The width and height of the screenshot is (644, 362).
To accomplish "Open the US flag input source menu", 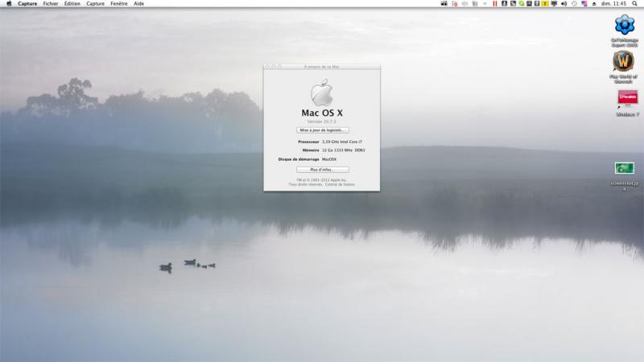I will [584, 3].
